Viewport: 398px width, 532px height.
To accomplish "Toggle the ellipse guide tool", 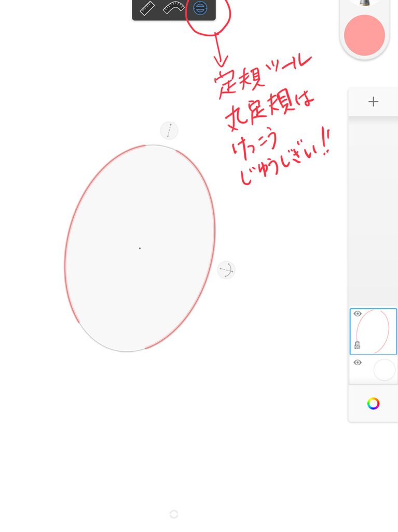I will pos(200,8).
